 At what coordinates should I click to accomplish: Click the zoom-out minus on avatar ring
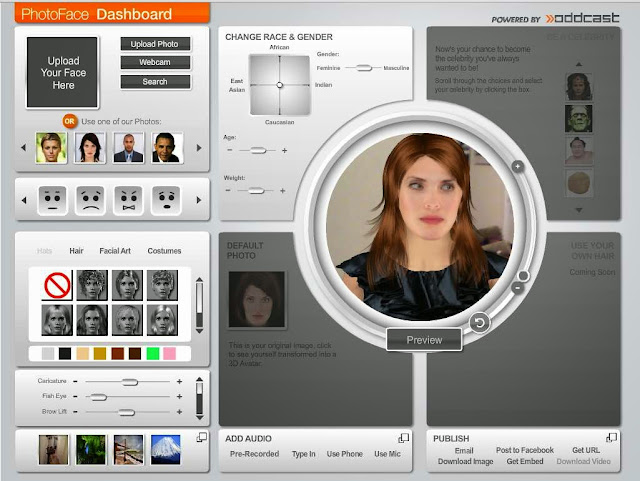pos(518,288)
